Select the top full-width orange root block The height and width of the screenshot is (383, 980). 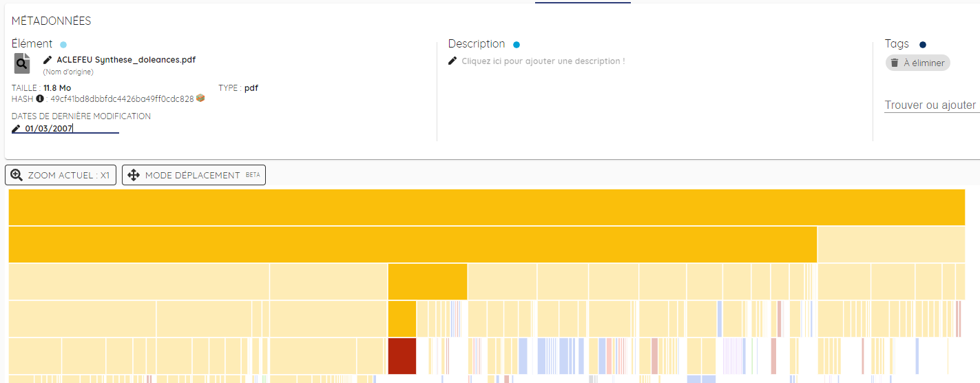pos(487,207)
